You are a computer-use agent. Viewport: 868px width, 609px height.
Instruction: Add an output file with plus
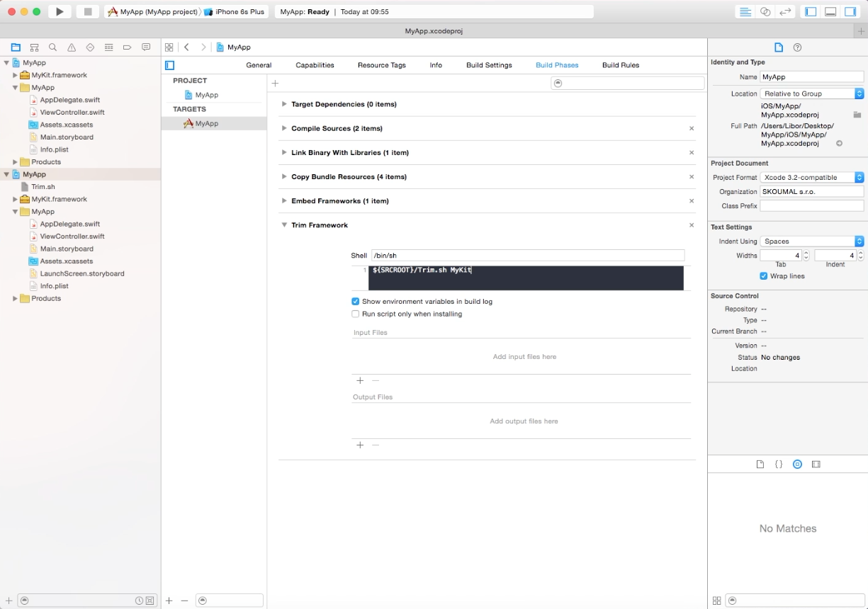click(360, 445)
